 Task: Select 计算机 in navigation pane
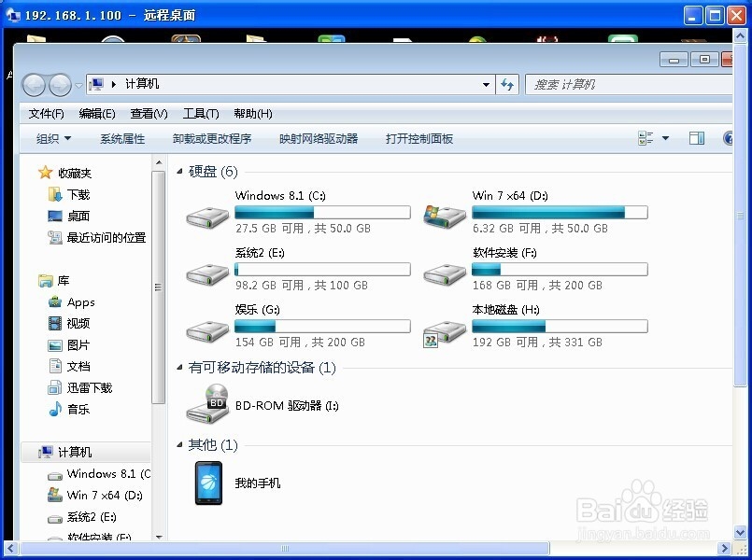coord(85,453)
